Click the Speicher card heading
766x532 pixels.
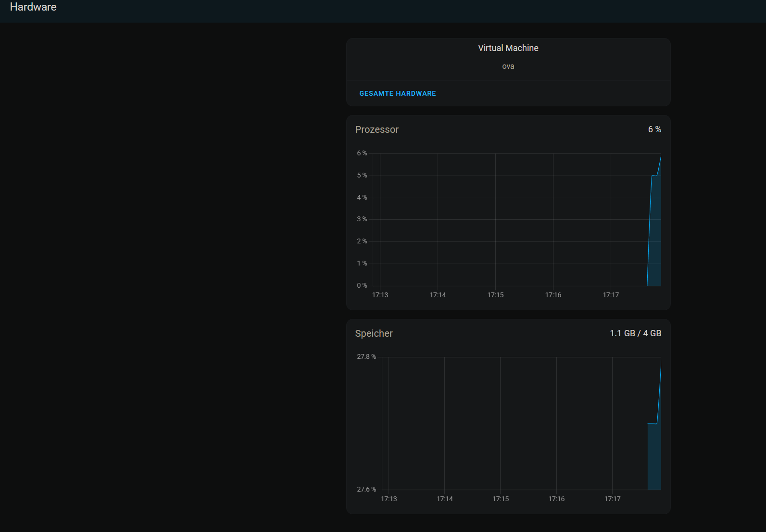coord(374,333)
